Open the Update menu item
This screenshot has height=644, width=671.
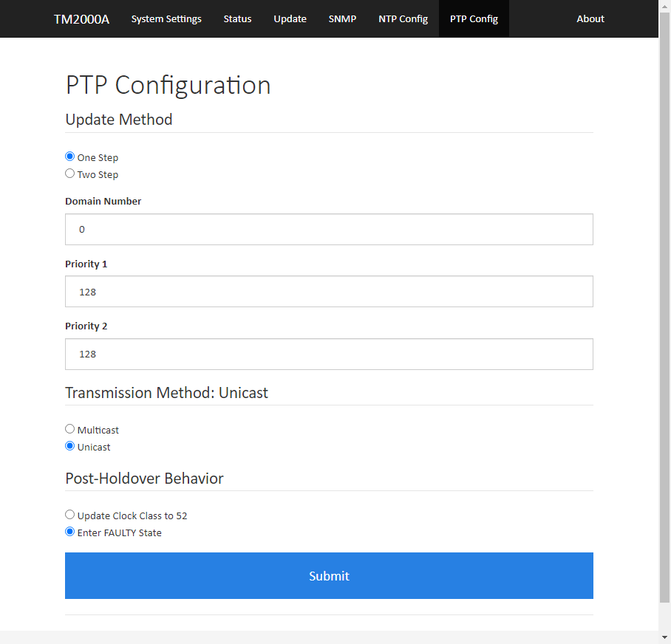coord(290,18)
